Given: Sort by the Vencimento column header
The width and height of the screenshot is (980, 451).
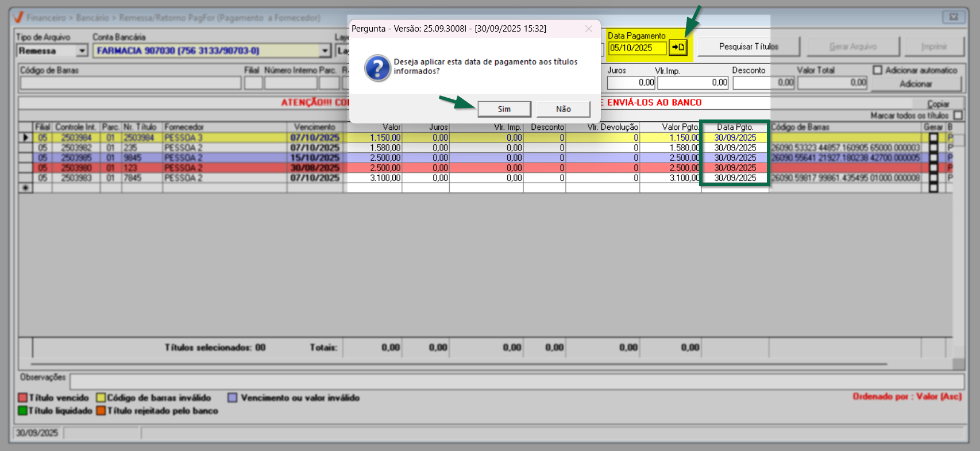Looking at the screenshot, I should [314, 127].
